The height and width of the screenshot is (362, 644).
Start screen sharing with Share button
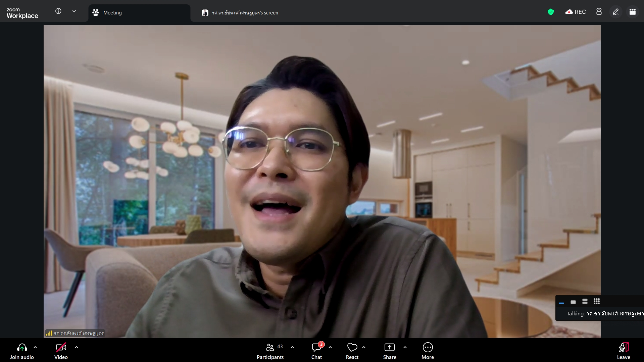pos(389,348)
